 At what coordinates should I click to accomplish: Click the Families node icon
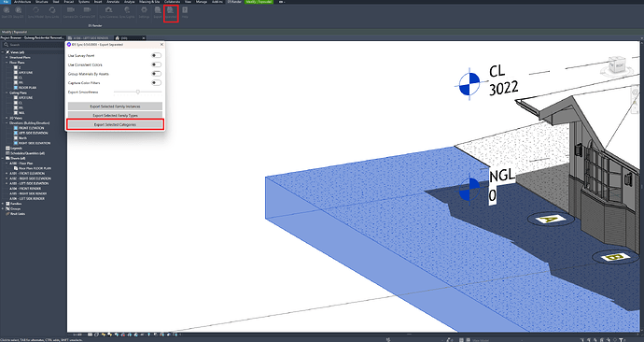(x=7, y=204)
